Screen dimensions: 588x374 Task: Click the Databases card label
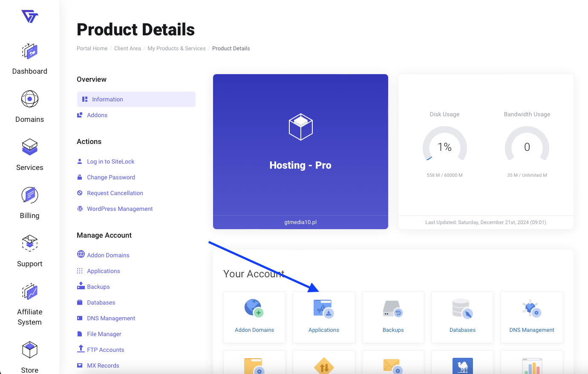pos(462,330)
